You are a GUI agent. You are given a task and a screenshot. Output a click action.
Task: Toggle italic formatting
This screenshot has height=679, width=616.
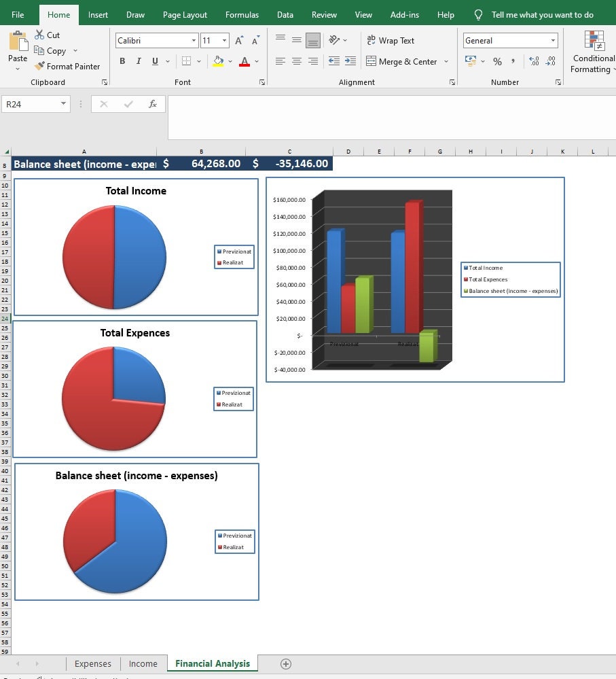pos(138,60)
